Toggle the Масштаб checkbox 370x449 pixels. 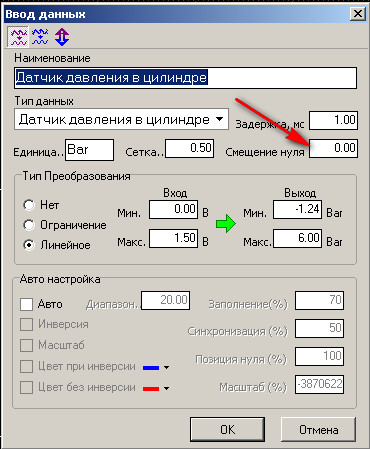click(26, 345)
